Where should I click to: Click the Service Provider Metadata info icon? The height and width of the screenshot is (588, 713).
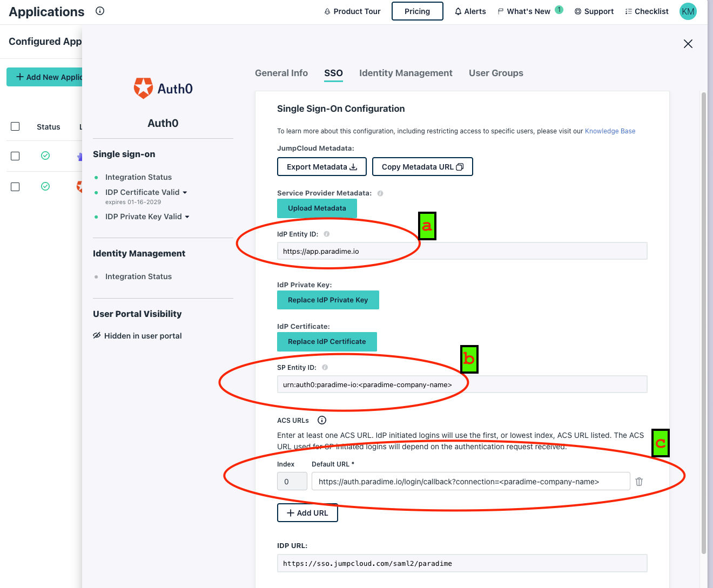(x=380, y=193)
